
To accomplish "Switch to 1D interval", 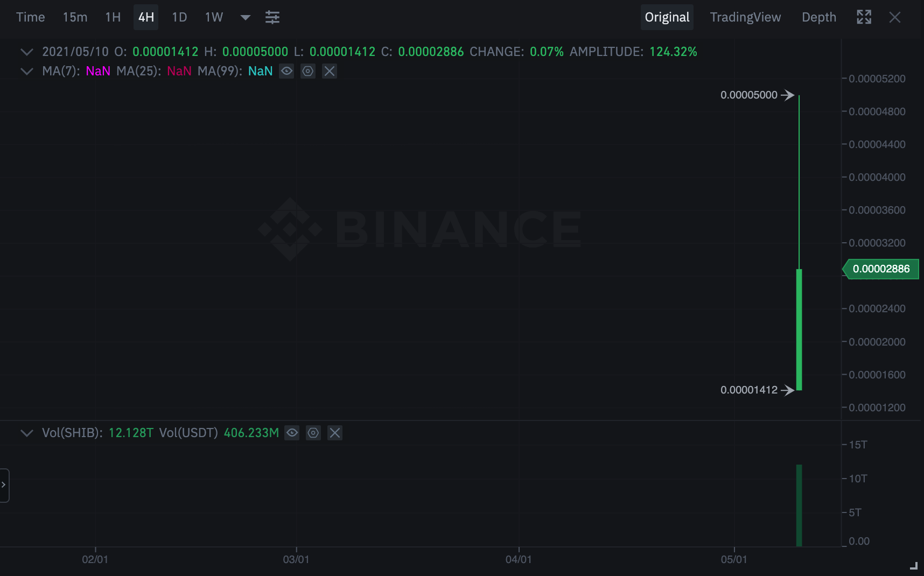I will coord(179,17).
